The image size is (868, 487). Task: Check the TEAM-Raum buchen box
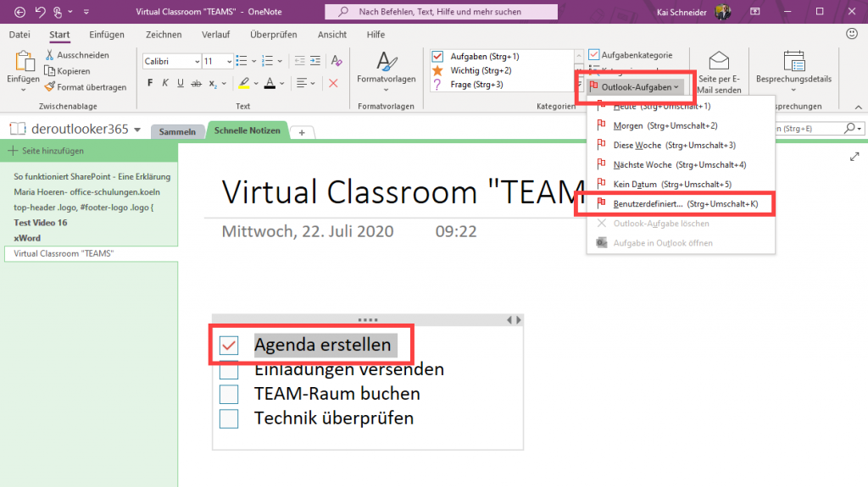229,395
